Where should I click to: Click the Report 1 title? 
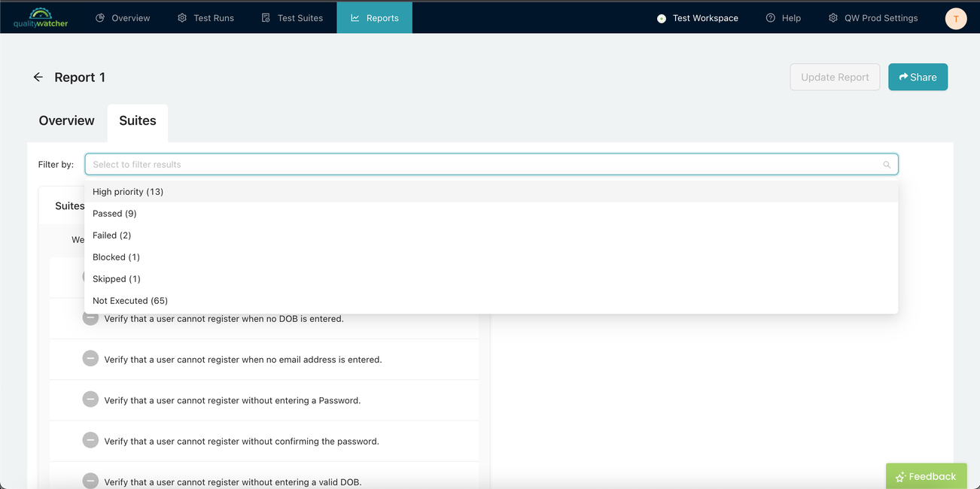[x=80, y=77]
